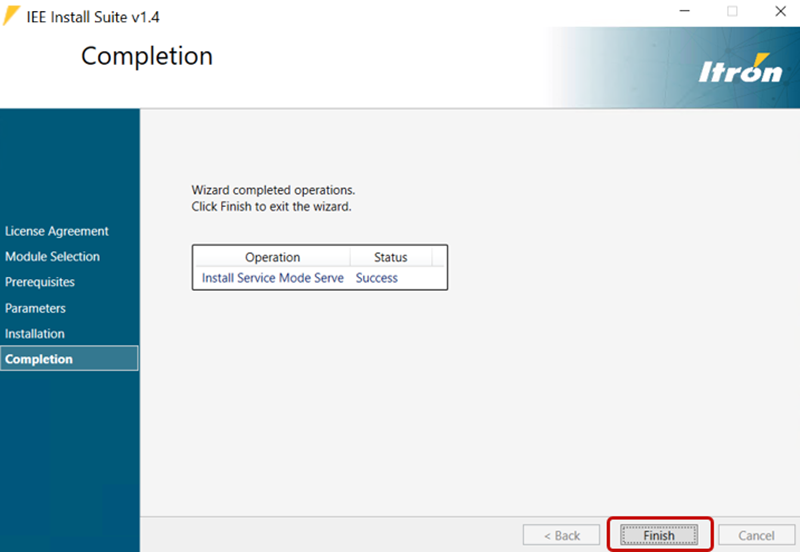Click the Completion page heading
800x552 pixels.
coord(147,56)
